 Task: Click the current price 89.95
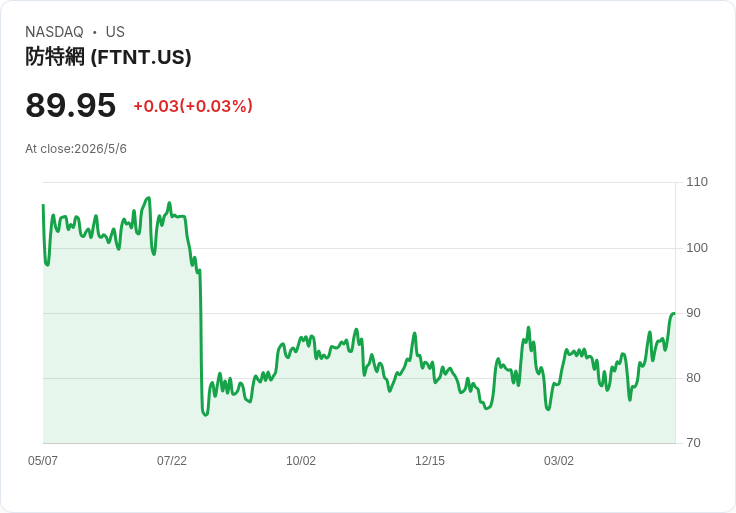[70, 105]
